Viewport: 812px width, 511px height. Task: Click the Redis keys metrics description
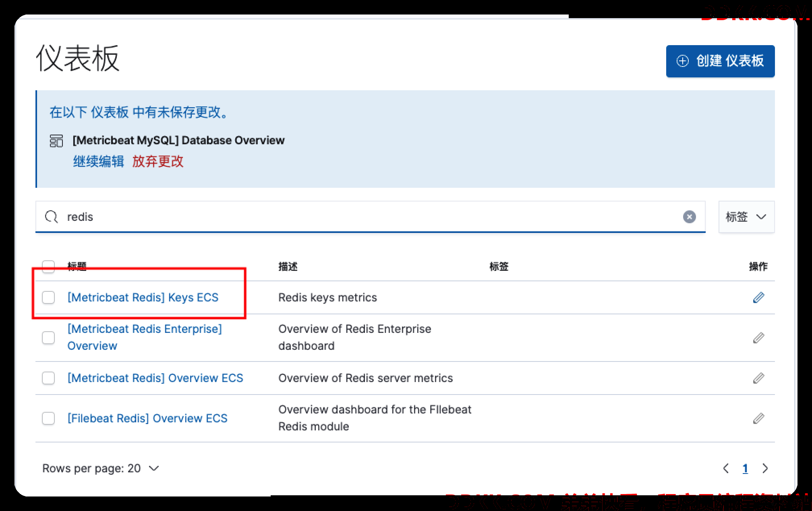[x=327, y=297]
